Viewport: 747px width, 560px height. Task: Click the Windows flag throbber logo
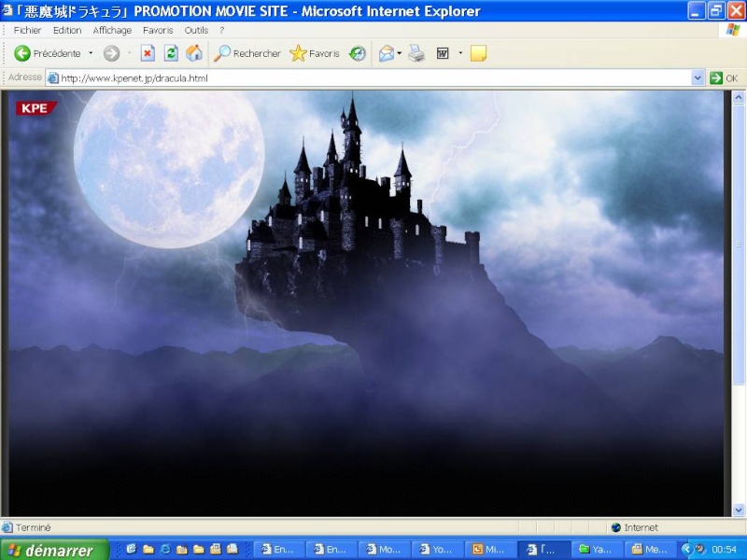click(x=733, y=30)
